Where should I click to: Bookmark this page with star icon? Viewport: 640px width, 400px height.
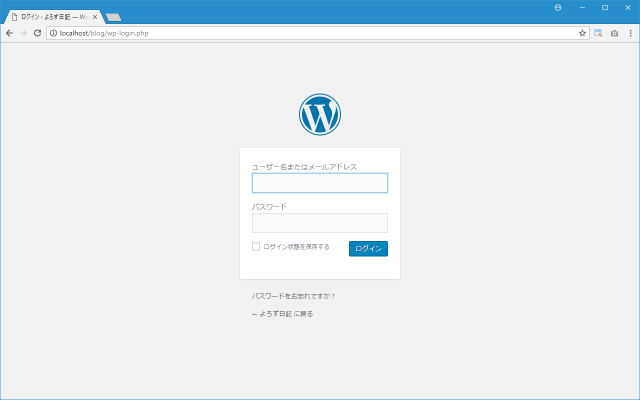(x=582, y=33)
